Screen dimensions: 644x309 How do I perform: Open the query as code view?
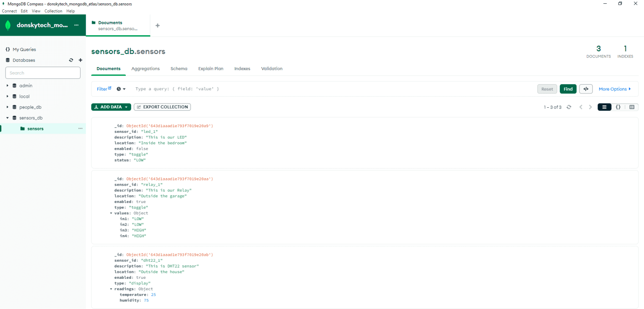(586, 88)
